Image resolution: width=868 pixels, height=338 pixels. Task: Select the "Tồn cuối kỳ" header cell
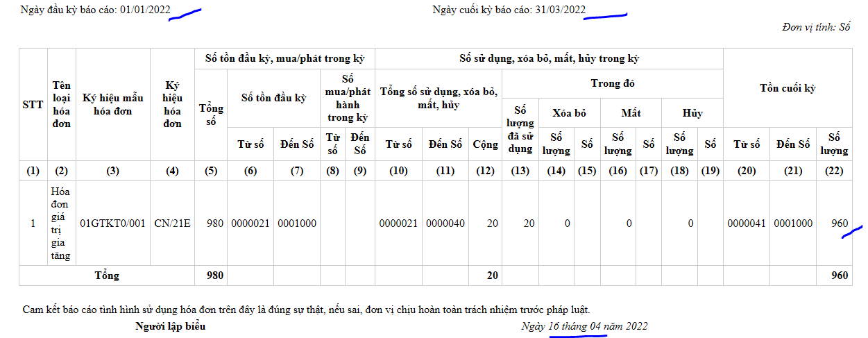tap(788, 88)
